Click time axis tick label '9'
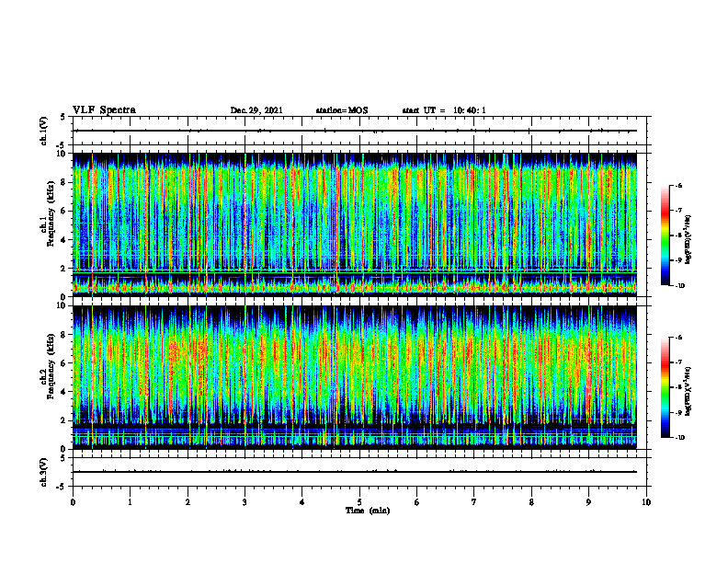 point(588,502)
